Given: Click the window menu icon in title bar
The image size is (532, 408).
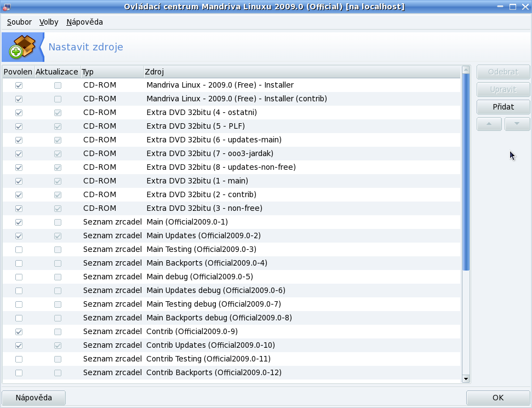Looking at the screenshot, I should [6, 7].
